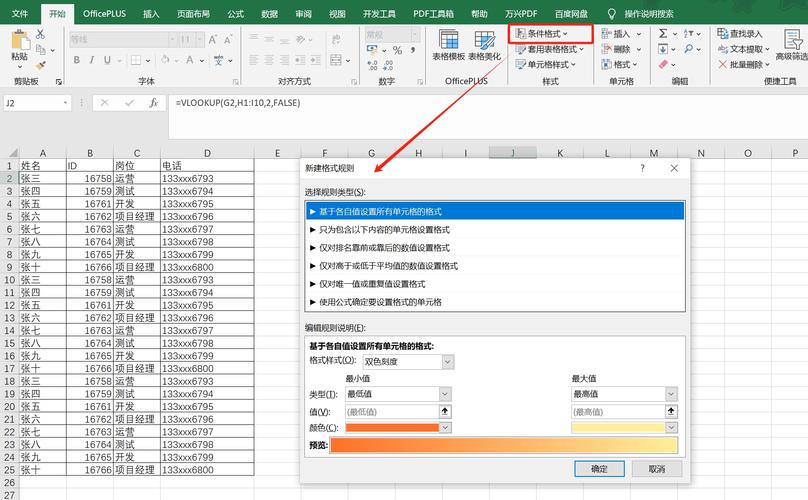
Task: Switch to the 公式 tab
Action: point(235,13)
